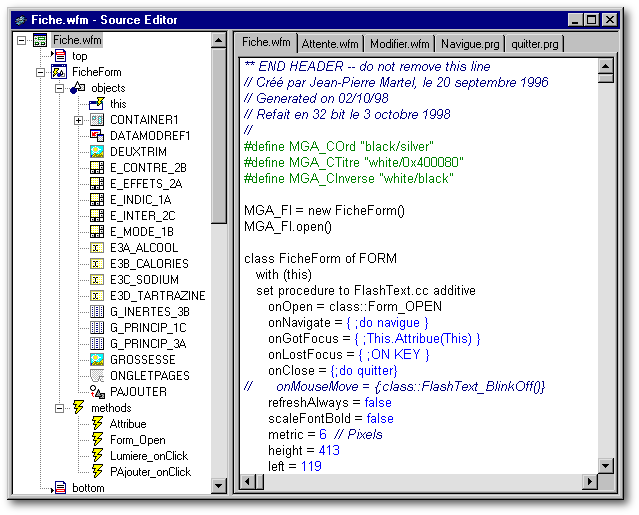The width and height of the screenshot is (639, 515).
Task: Click the 'height = 413' code line
Action: click(304, 450)
